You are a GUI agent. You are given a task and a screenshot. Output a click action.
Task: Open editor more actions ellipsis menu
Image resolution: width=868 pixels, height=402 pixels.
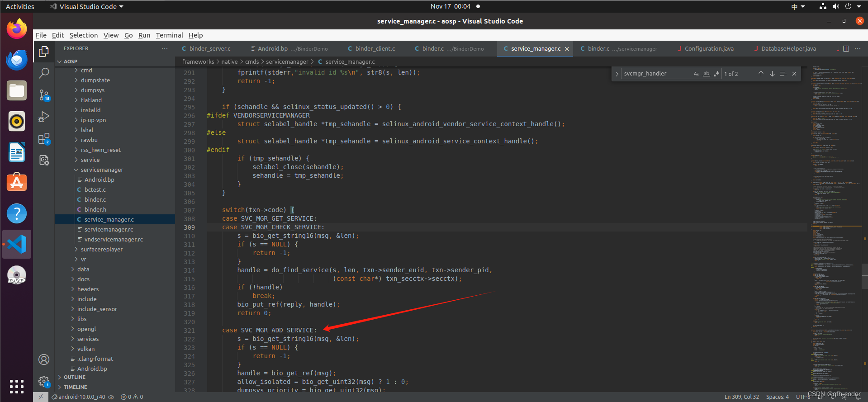pos(858,48)
